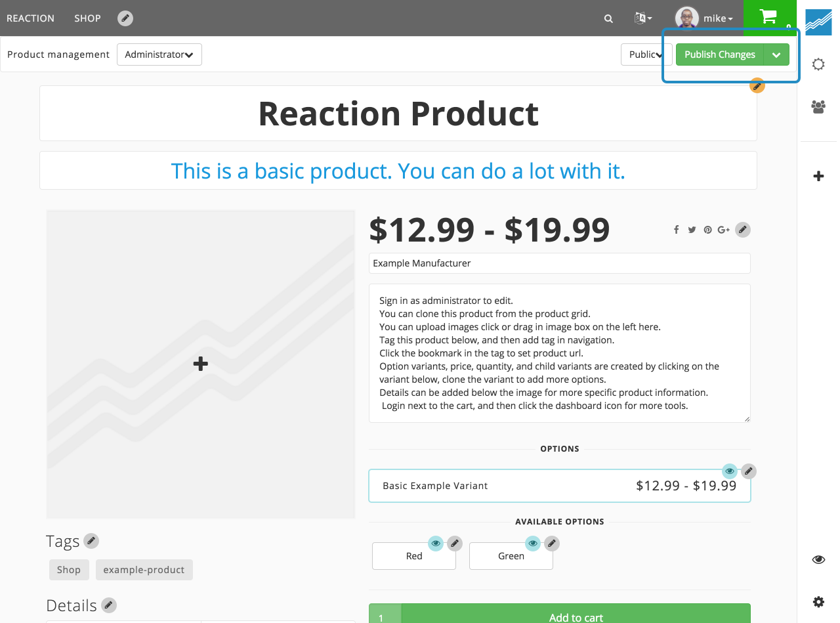Click the Publish Changes button
The width and height of the screenshot is (840, 623).
click(720, 54)
